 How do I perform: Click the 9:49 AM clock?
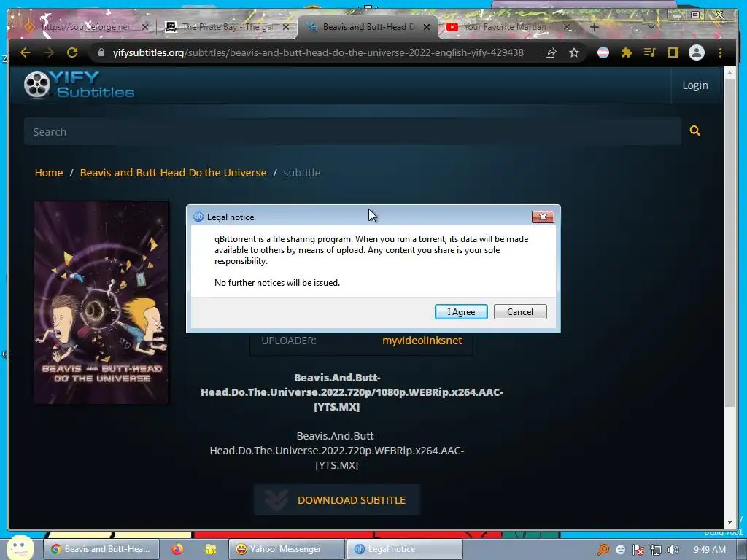click(x=709, y=550)
